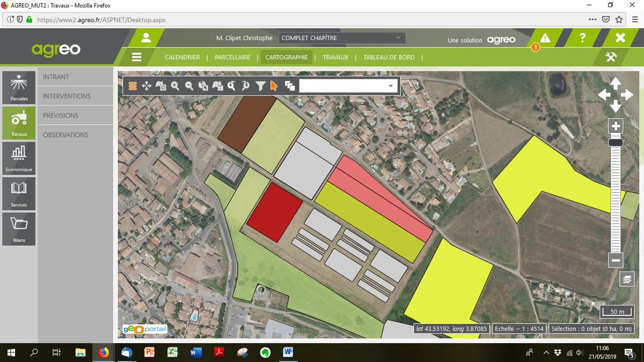Click the Sélection : 0 objet status
The width and height of the screenshot is (644, 362).
pyautogui.click(x=591, y=328)
